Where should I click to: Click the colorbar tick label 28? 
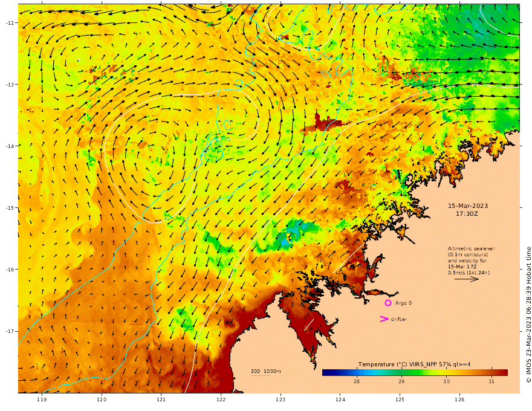[357, 381]
